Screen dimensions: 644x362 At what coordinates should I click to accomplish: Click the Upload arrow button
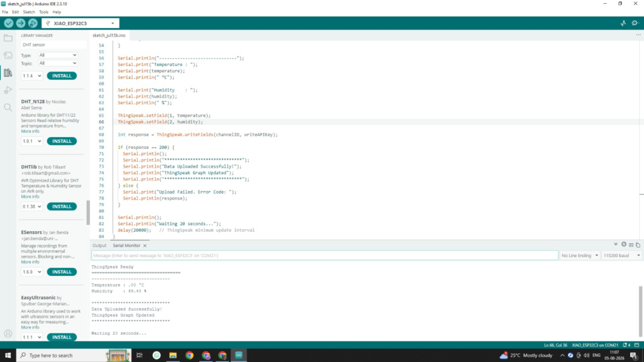click(21, 23)
